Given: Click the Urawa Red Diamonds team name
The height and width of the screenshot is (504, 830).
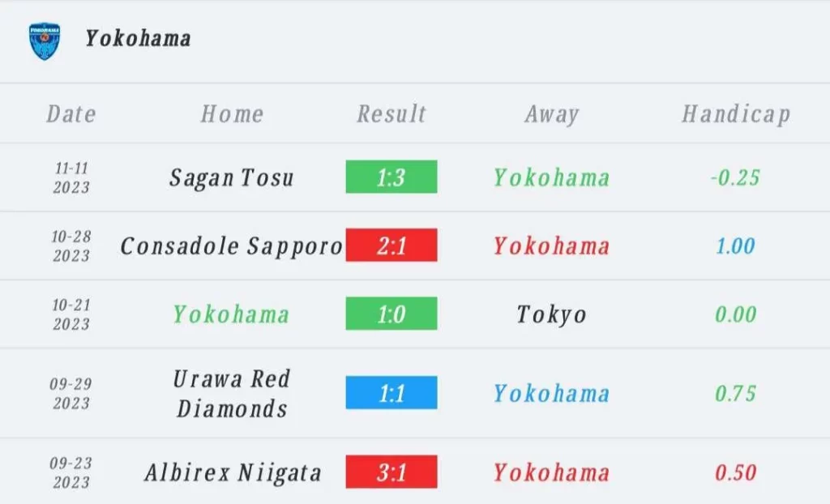Looking at the screenshot, I should [x=232, y=393].
